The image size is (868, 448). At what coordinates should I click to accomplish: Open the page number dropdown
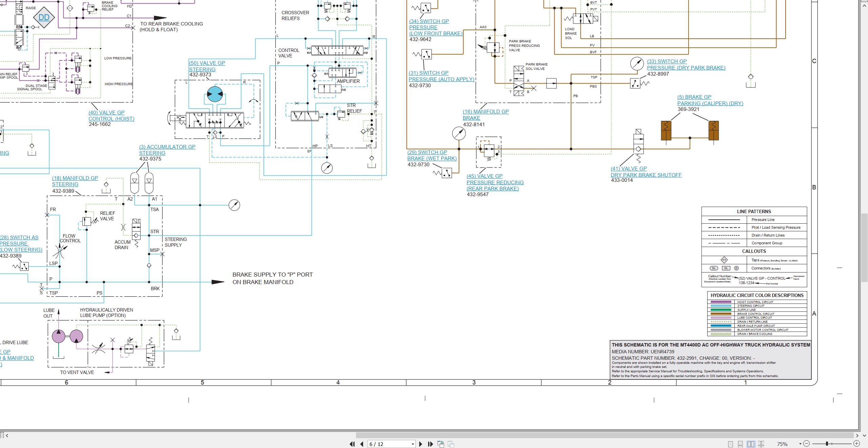[x=413, y=444]
